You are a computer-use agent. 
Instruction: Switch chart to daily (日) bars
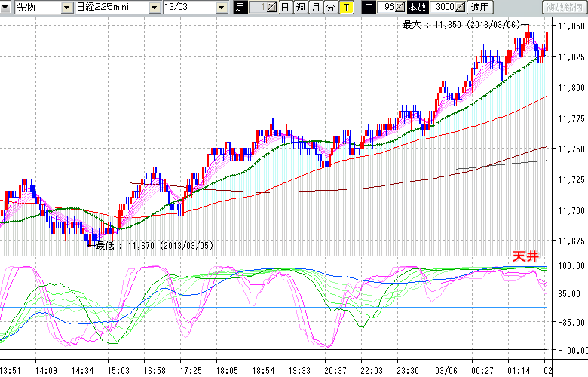point(284,7)
